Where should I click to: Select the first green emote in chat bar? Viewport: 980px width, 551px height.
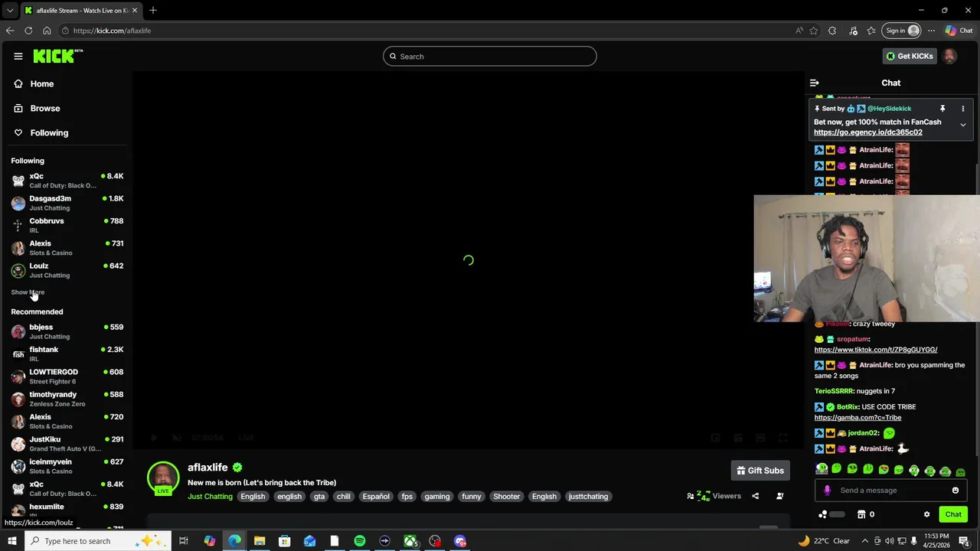coord(822,468)
